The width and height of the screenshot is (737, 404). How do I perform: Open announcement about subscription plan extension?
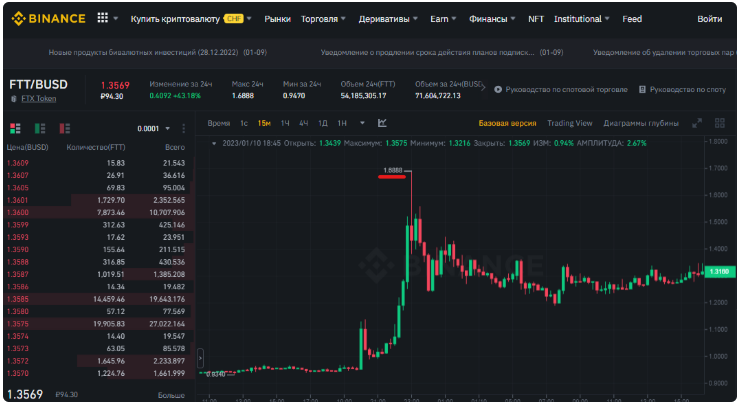tap(442, 53)
